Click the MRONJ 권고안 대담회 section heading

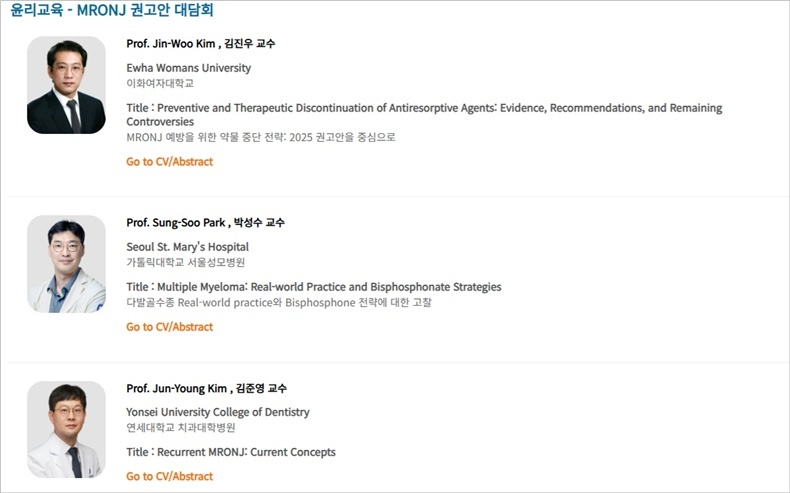112,11
